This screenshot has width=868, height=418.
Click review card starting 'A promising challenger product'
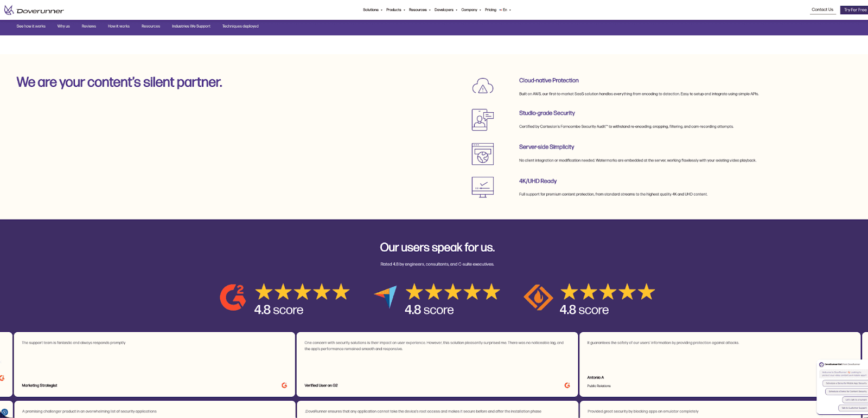click(154, 410)
